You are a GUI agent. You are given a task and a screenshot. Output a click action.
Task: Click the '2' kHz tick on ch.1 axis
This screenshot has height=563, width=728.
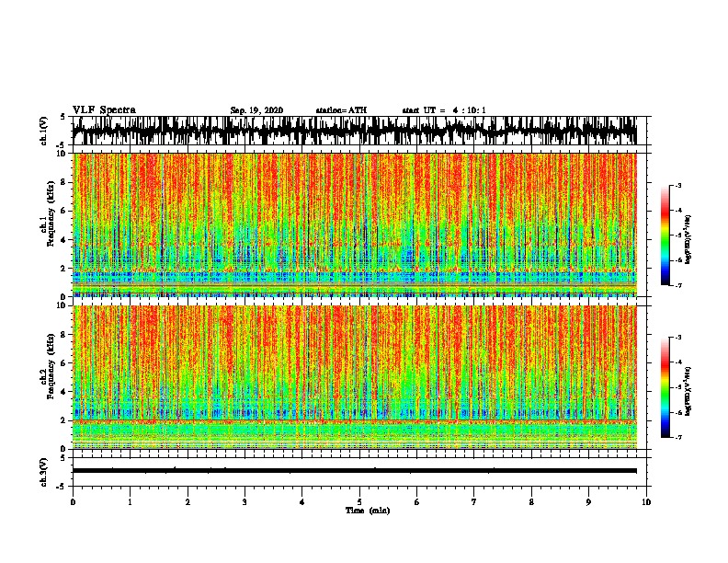pyautogui.click(x=63, y=268)
